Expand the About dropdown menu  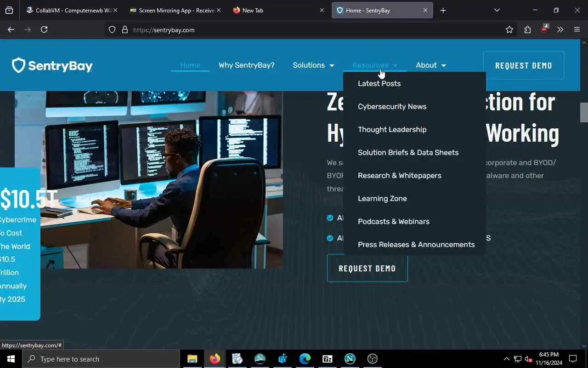pos(431,65)
